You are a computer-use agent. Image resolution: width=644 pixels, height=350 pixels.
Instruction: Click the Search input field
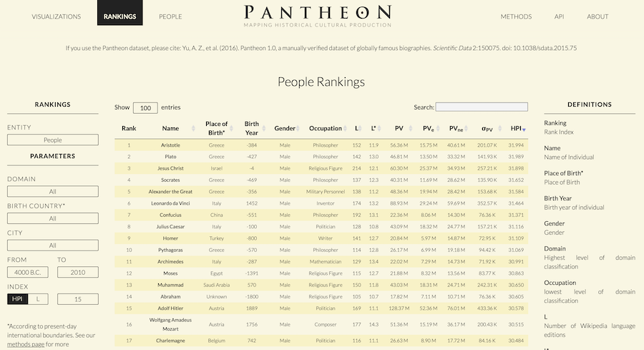click(x=482, y=107)
